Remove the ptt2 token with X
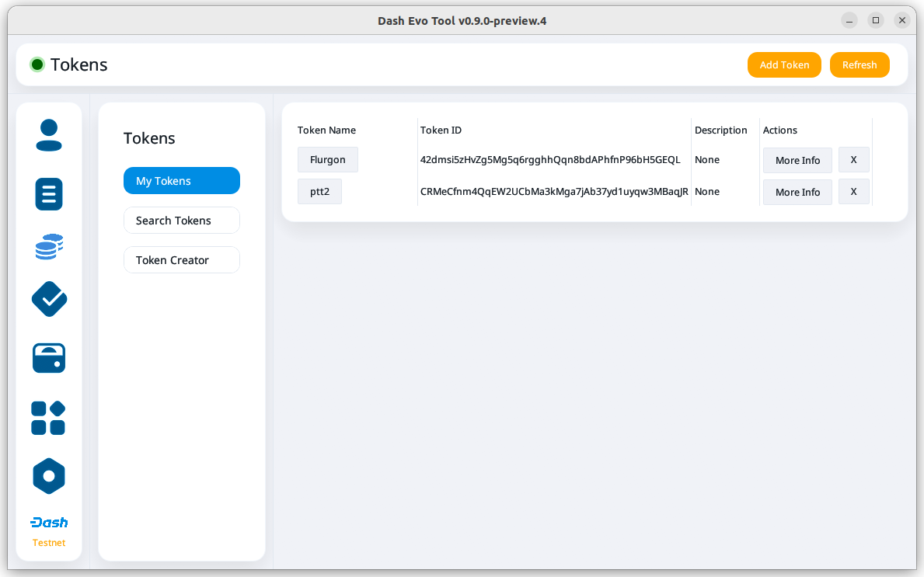924x577 pixels. (x=853, y=192)
